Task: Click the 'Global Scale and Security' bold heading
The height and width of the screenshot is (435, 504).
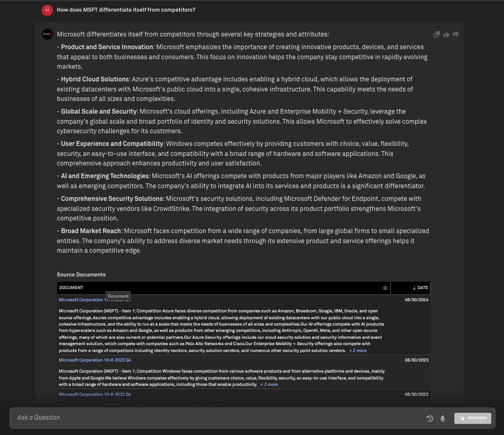Action: pos(99,112)
